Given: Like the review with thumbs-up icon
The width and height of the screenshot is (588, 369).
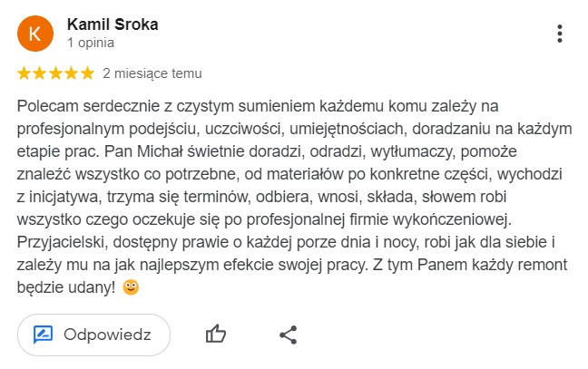Looking at the screenshot, I should [215, 335].
